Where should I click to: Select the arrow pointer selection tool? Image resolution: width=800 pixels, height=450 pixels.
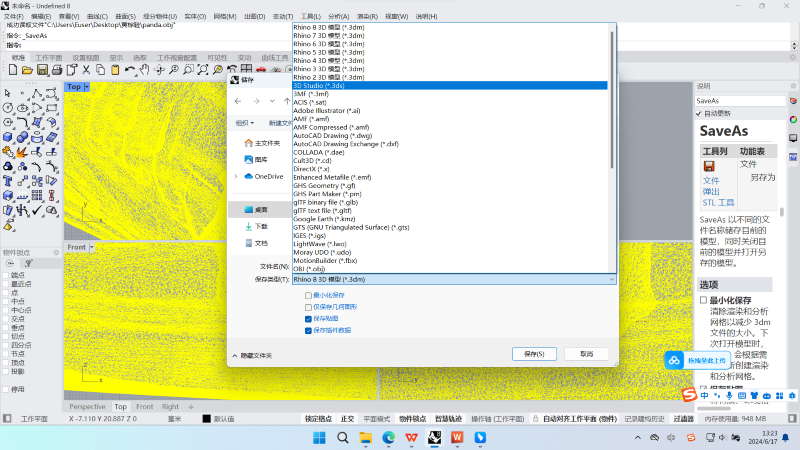[8, 93]
